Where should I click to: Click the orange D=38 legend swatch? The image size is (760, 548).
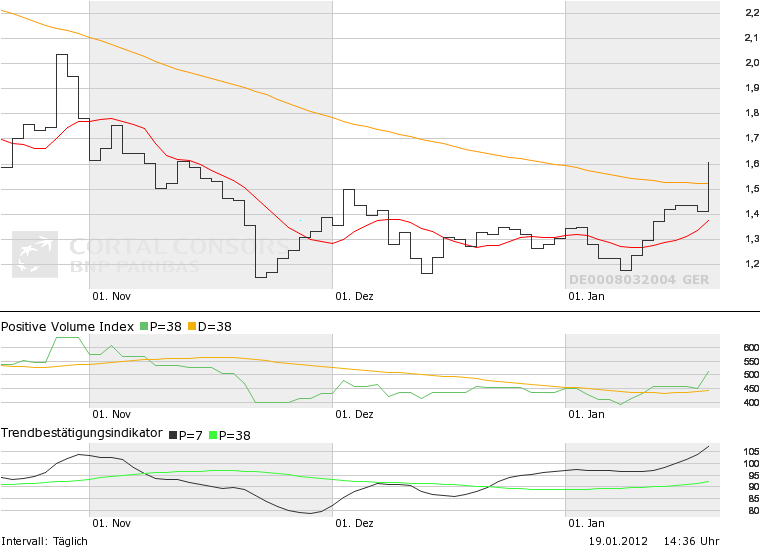pos(192,327)
